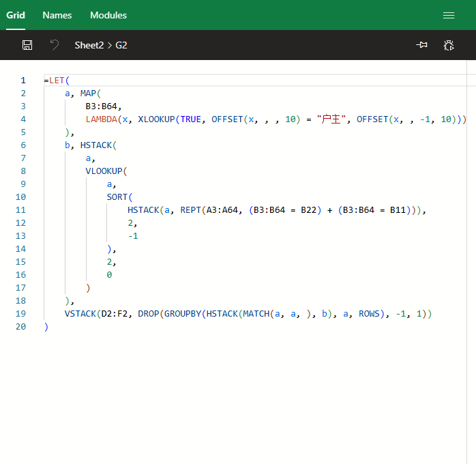The image size is (476, 464).
Task: Click the B3:B64 range on line 3
Action: click(x=102, y=106)
